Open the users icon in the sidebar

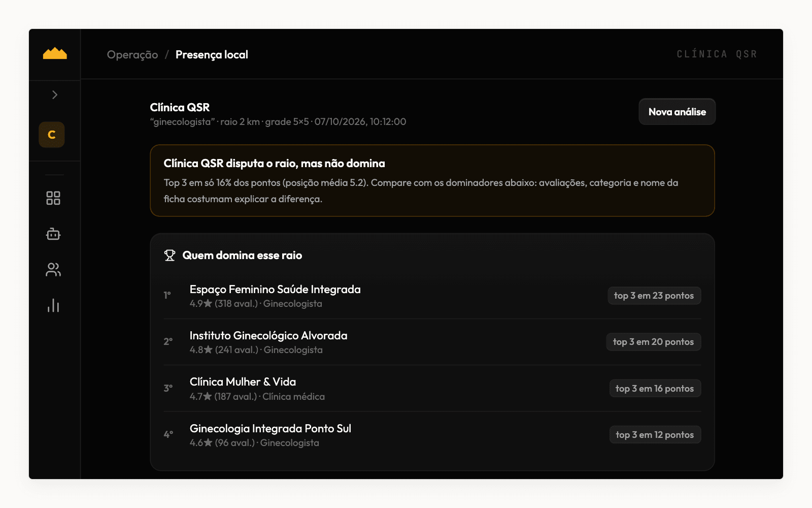(53, 270)
